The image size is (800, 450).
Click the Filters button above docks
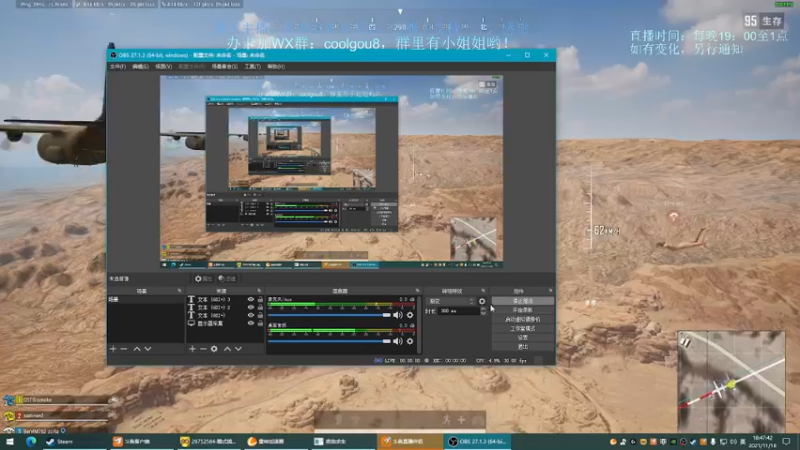click(x=227, y=279)
